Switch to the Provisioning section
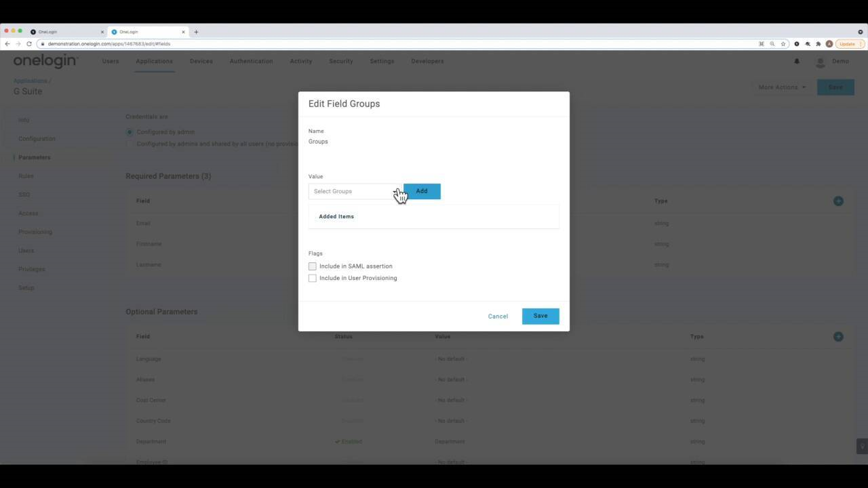Viewport: 868px width, 488px height. click(35, 231)
